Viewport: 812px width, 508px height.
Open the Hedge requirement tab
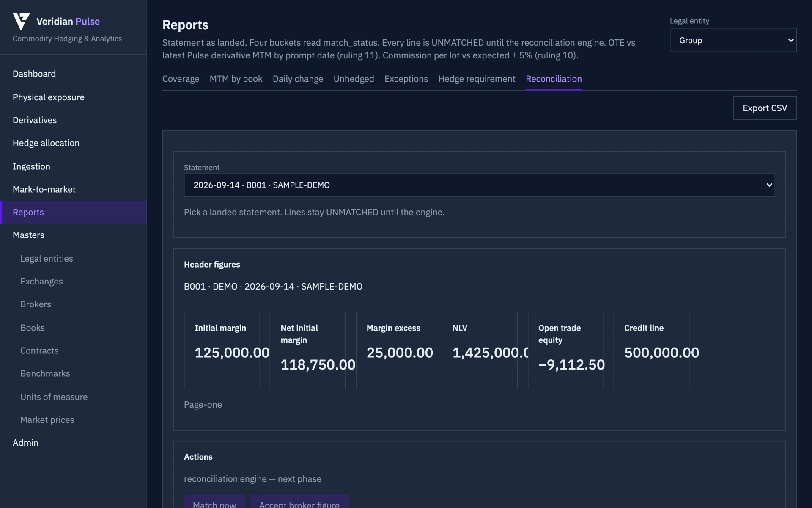click(x=477, y=79)
